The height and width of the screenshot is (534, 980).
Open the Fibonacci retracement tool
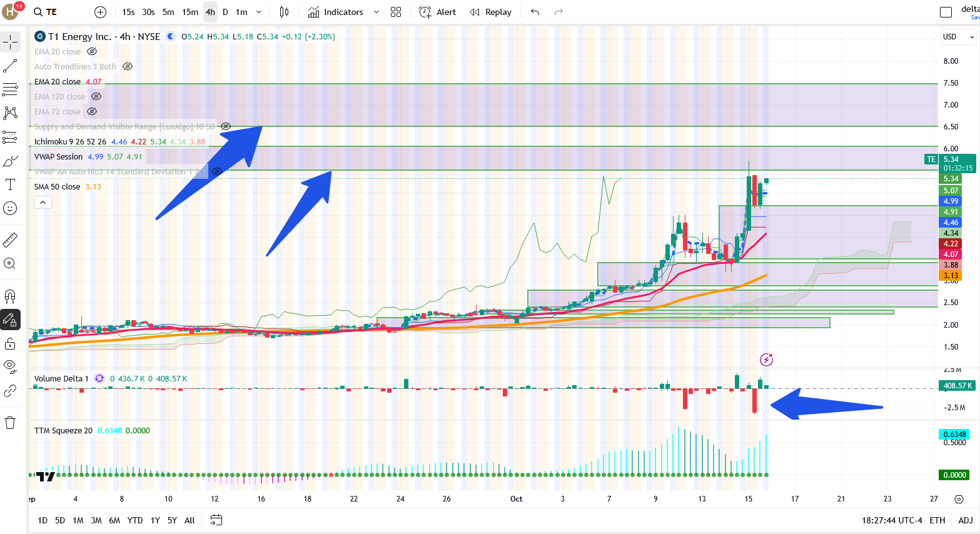click(x=10, y=89)
